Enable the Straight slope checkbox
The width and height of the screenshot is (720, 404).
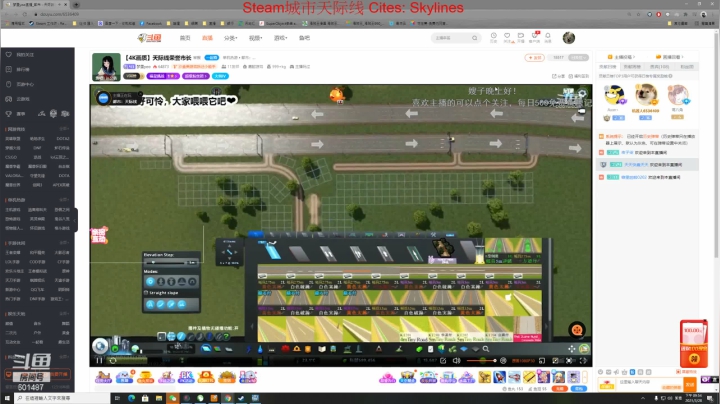(x=146, y=292)
